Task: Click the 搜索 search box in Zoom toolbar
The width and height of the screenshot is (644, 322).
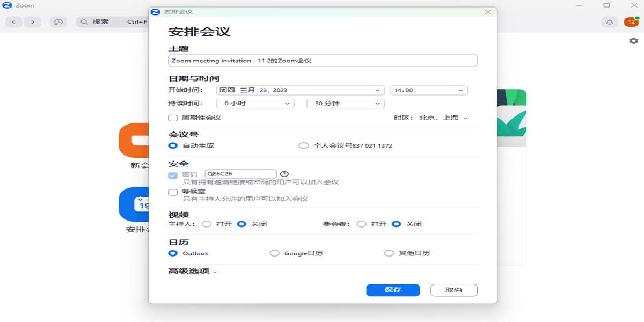Action: coord(113,22)
